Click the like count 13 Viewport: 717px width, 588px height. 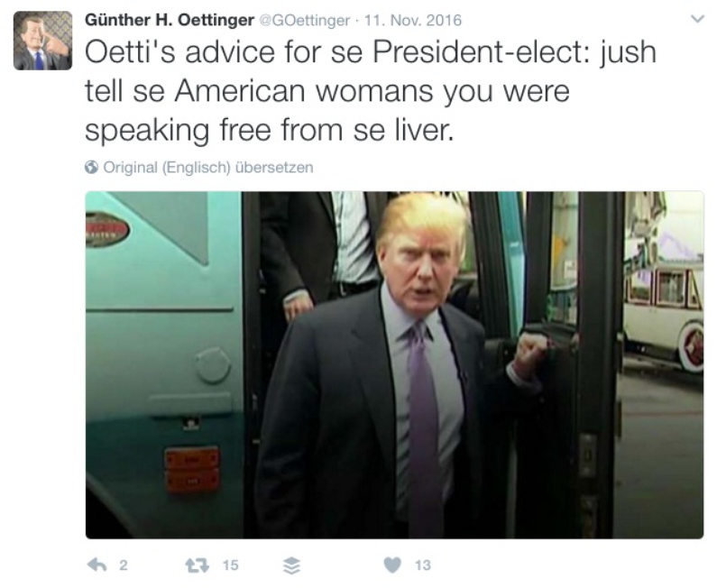[423, 565]
